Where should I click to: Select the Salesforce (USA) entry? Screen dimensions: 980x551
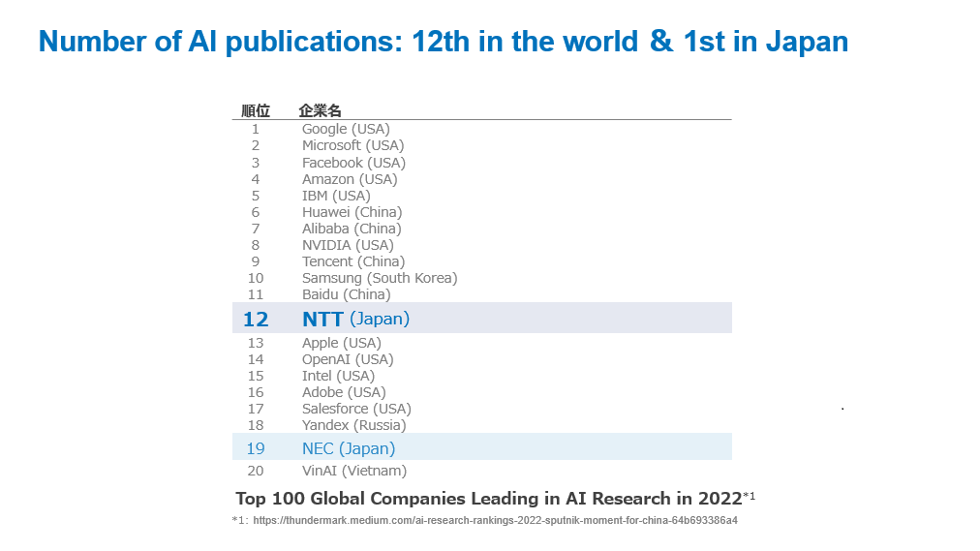pos(356,409)
